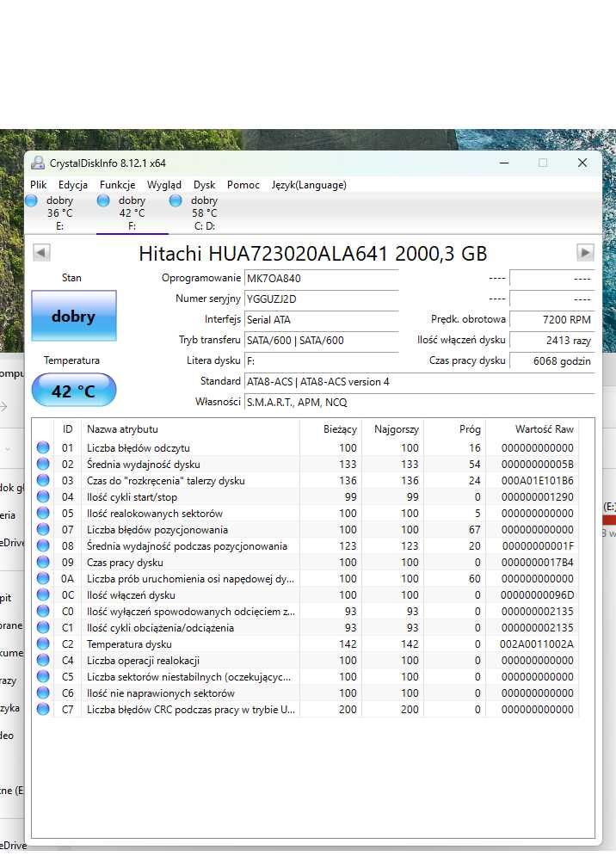Click the Litera dysku field F:
This screenshot has width=616, height=856.
click(321, 360)
